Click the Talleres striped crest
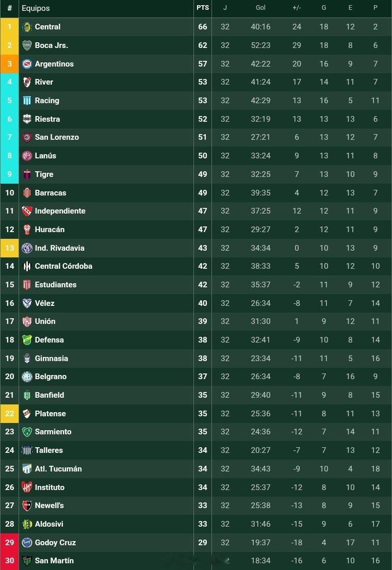Screen dimensions: 392x570 click(x=27, y=450)
